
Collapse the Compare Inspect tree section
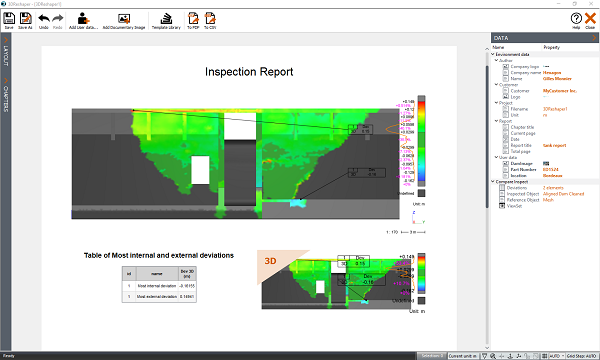(x=493, y=182)
